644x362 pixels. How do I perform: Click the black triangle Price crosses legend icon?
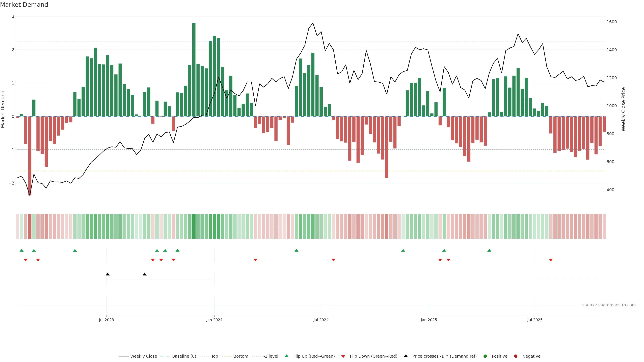click(x=406, y=356)
